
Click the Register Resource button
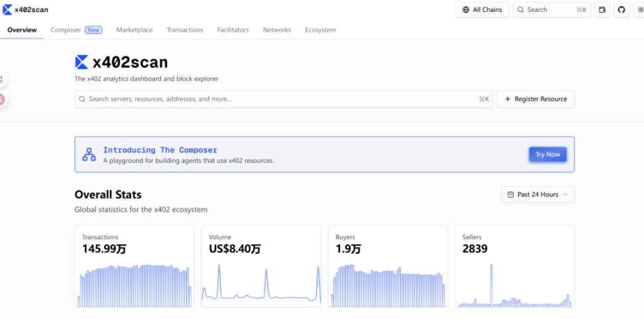click(535, 99)
